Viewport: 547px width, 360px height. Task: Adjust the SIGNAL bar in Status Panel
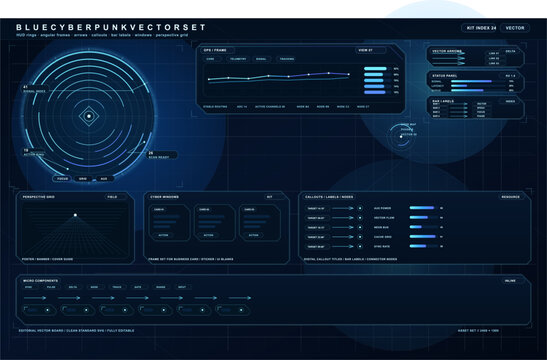point(478,81)
